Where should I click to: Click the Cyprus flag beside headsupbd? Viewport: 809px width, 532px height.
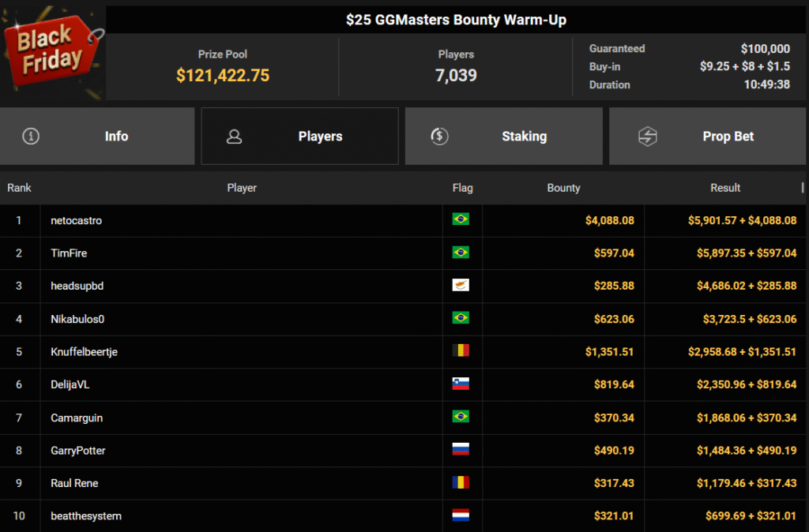(x=460, y=285)
